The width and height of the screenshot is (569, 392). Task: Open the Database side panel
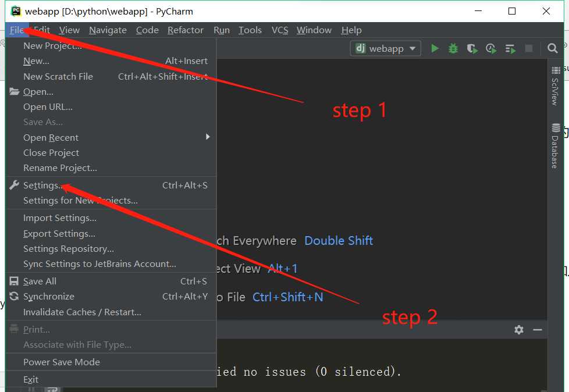[x=555, y=146]
